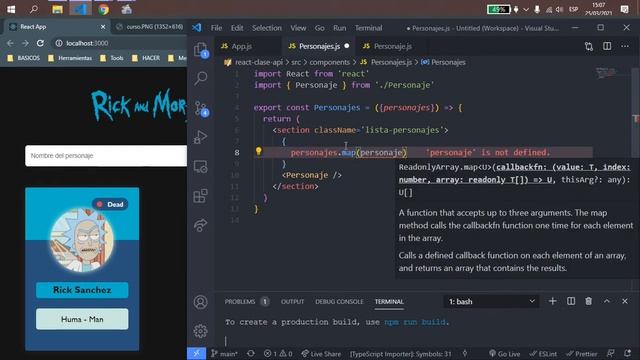Open the Source Control view
This screenshot has width=640, height=360.
click(201, 109)
